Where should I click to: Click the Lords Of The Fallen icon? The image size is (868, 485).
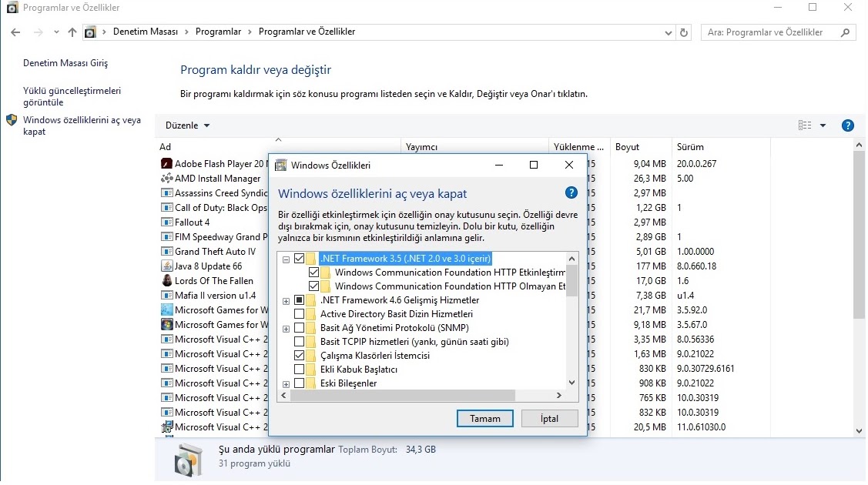click(x=166, y=281)
